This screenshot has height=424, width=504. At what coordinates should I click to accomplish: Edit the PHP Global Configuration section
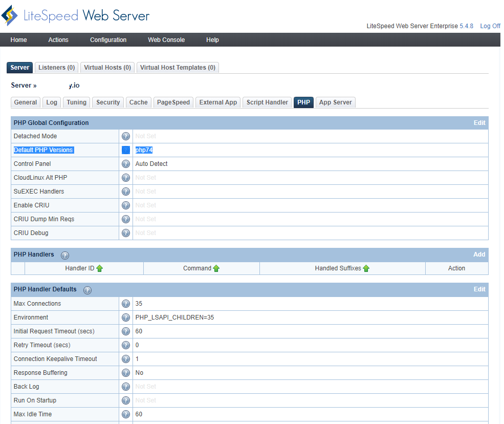click(479, 123)
